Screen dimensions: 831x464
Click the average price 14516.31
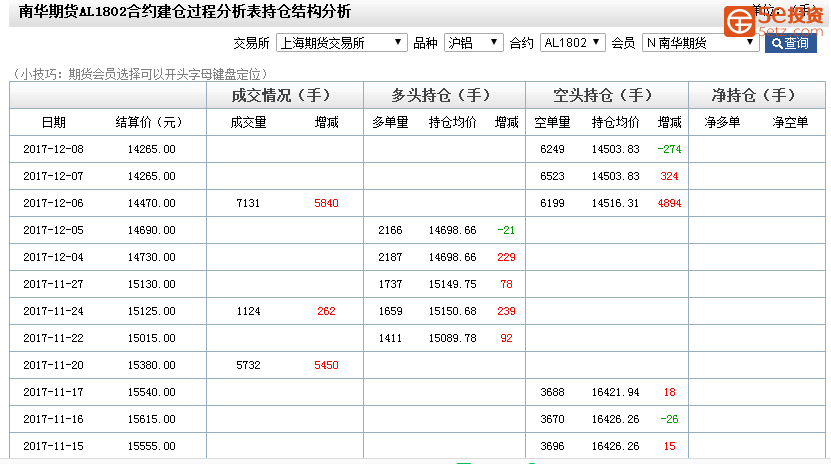click(x=615, y=203)
